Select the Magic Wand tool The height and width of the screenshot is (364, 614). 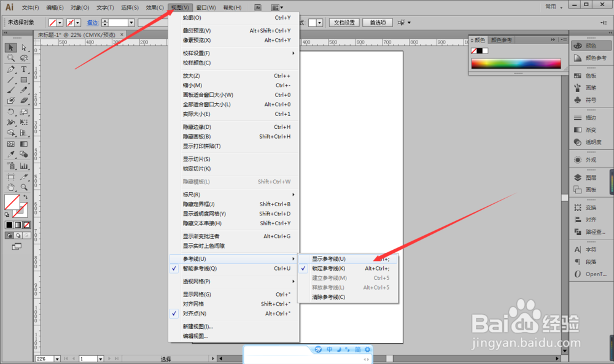(x=10, y=58)
